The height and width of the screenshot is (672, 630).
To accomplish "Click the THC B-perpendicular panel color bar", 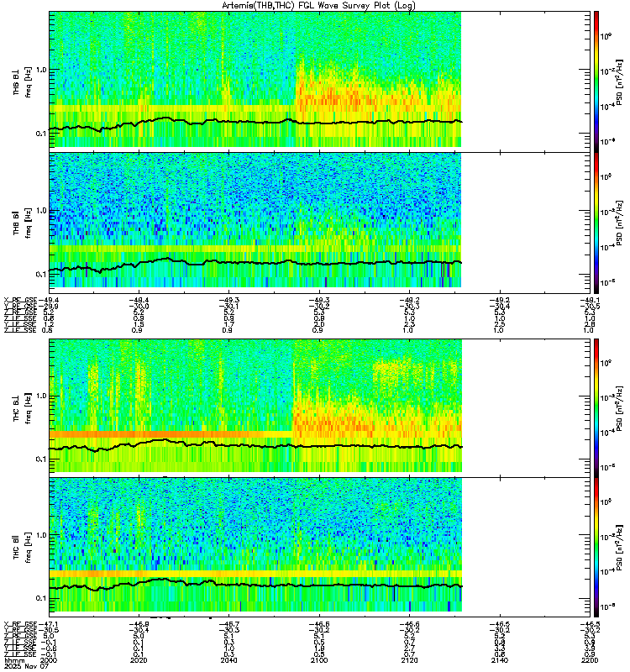I will point(596,407).
